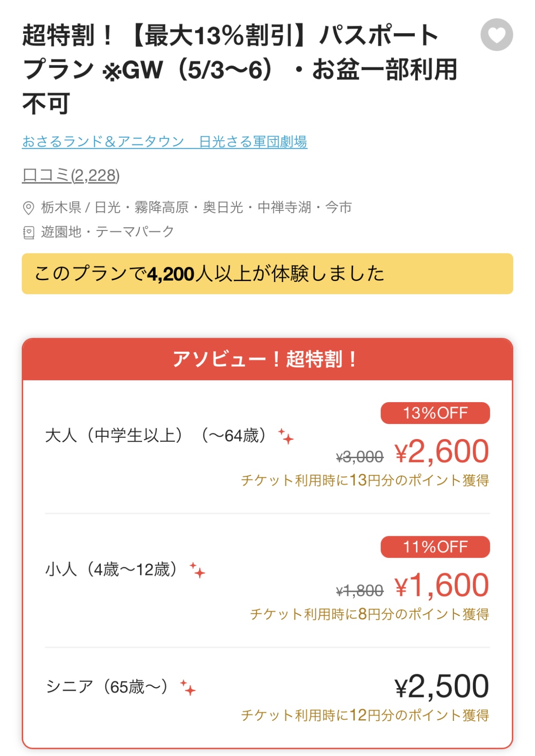Tap sparkle icon beside 大人 ticket
This screenshot has width=535, height=756.
pos(286,436)
